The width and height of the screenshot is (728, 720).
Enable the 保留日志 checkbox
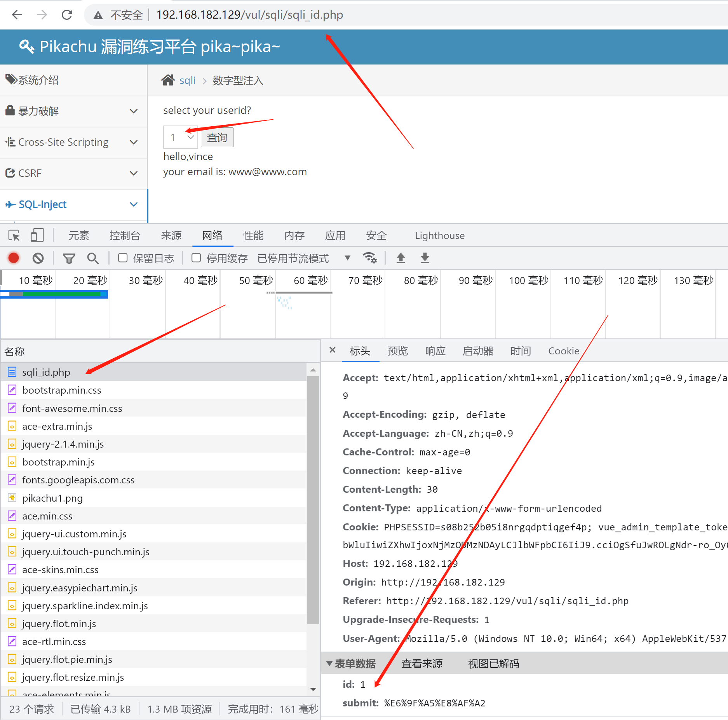coord(123,258)
